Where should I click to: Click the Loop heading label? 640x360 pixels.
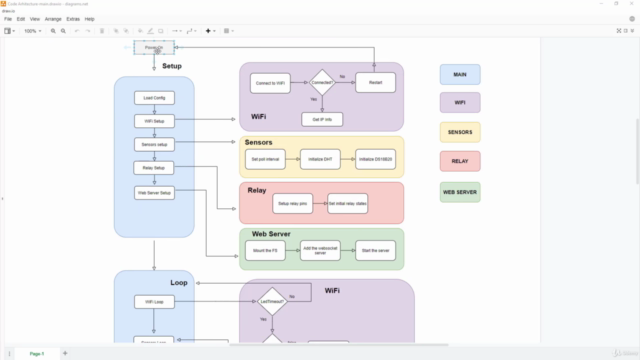pos(179,283)
